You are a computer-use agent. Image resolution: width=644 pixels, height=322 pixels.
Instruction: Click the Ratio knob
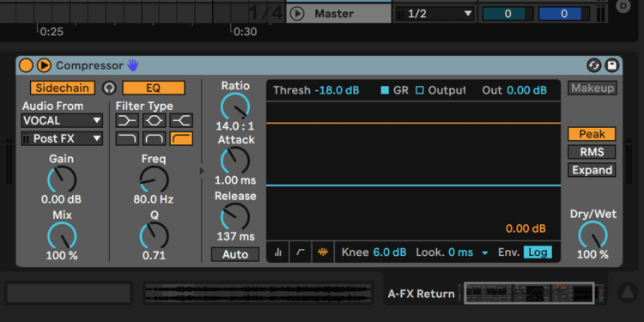pyautogui.click(x=235, y=106)
